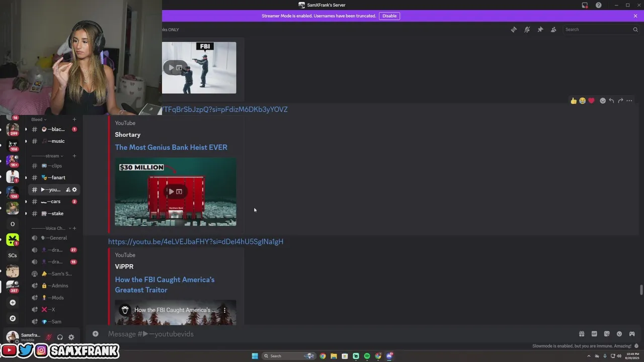Open More options on hovered message
Viewport: 644px width, 362px height.
629,101
